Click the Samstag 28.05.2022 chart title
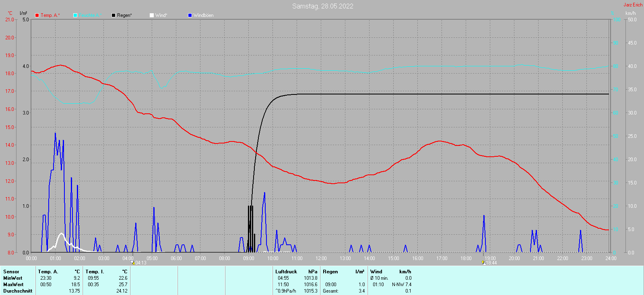The width and height of the screenshot is (644, 295). pyautogui.click(x=322, y=6)
